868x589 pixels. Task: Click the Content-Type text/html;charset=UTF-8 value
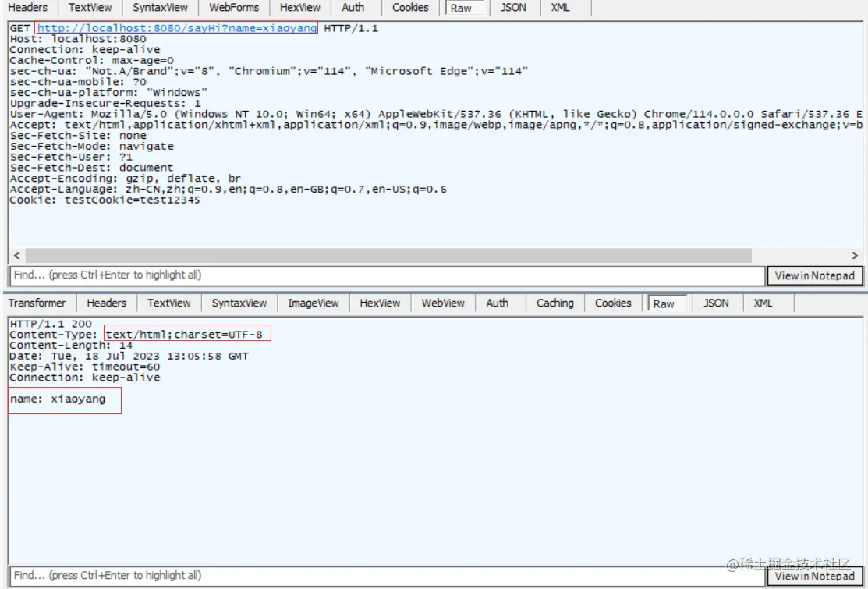tap(184, 335)
